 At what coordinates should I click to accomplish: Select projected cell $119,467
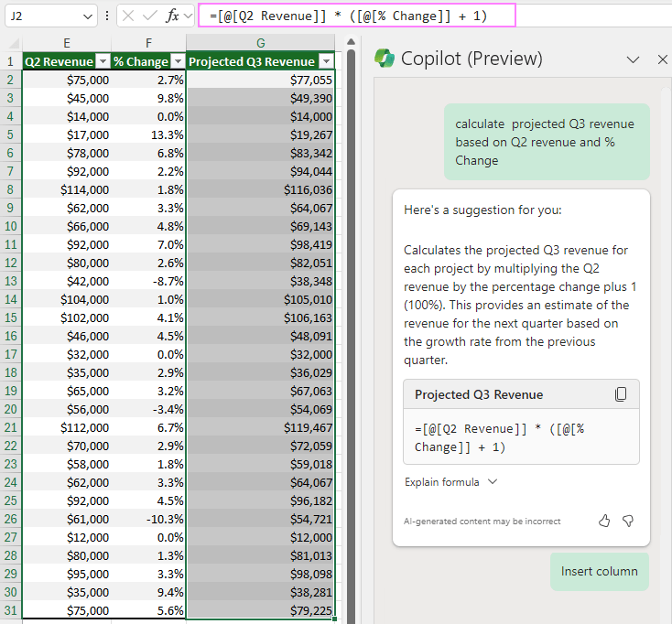[261, 427]
